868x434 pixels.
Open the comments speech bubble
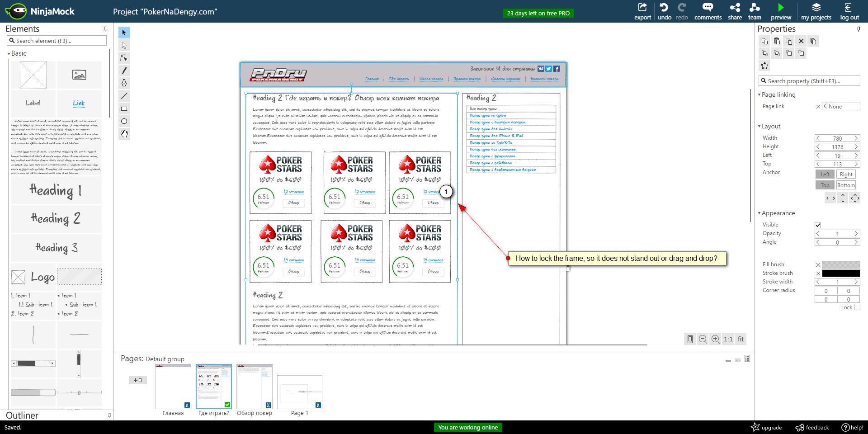point(708,8)
